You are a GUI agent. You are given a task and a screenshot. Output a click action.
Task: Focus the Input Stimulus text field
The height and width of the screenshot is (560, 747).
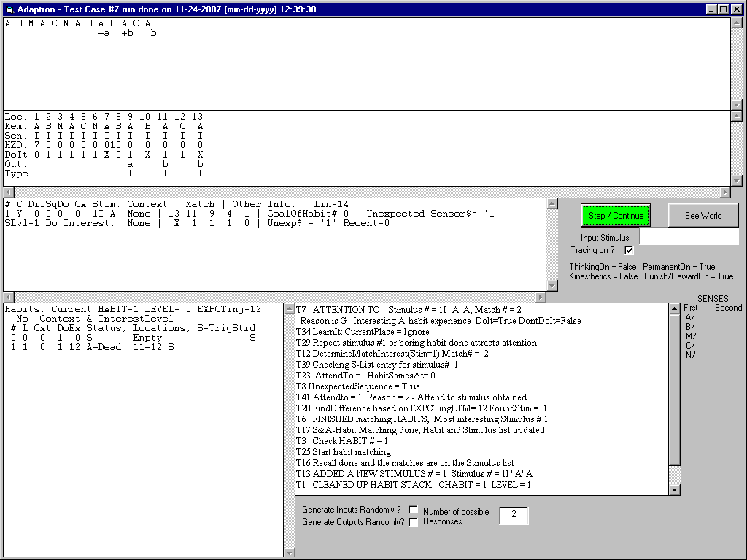click(689, 237)
